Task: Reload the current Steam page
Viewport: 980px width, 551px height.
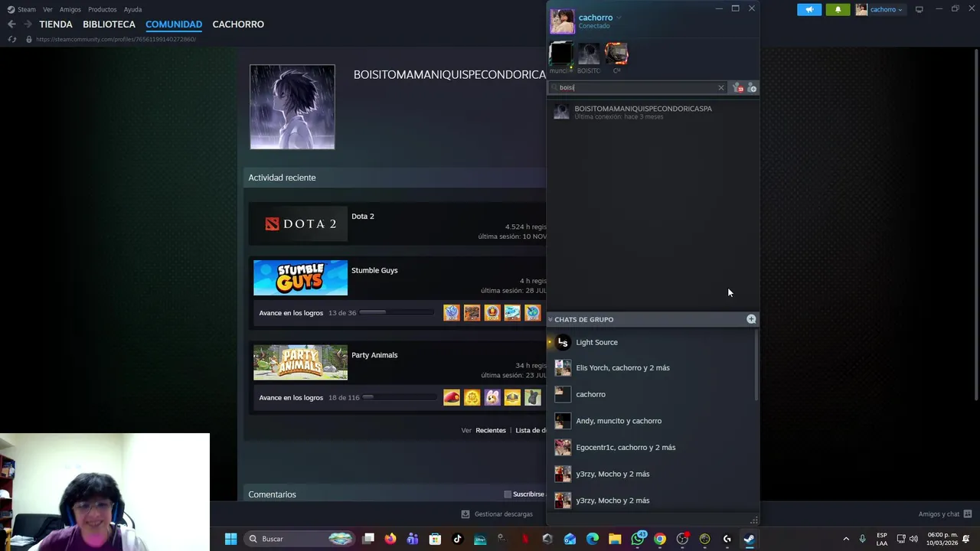Action: point(12,39)
